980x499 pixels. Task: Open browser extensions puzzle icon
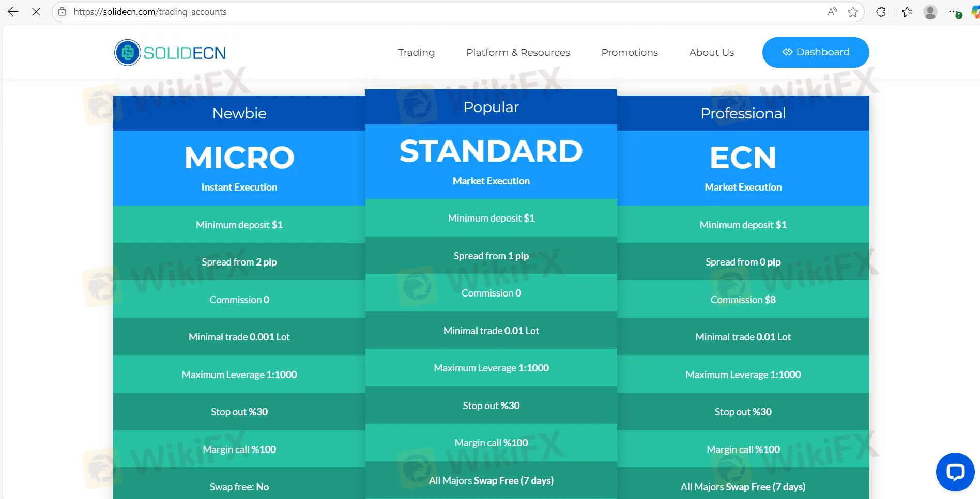tap(881, 12)
